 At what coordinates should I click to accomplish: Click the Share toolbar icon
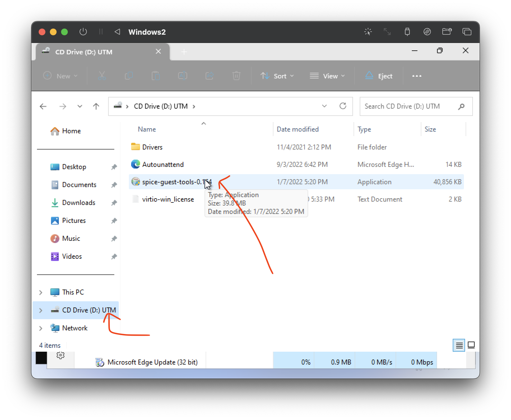point(209,76)
